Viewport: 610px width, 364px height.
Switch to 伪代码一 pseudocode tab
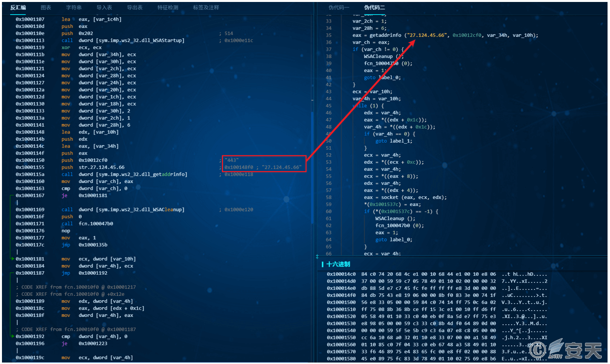click(x=339, y=8)
